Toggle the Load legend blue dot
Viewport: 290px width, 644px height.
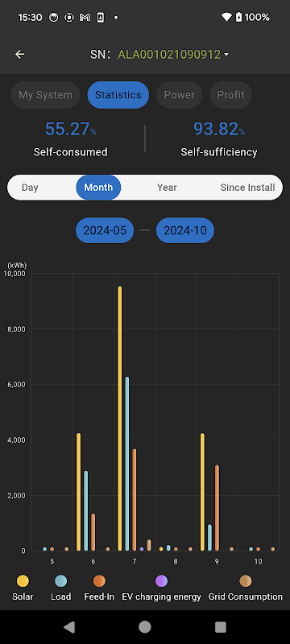point(60,580)
